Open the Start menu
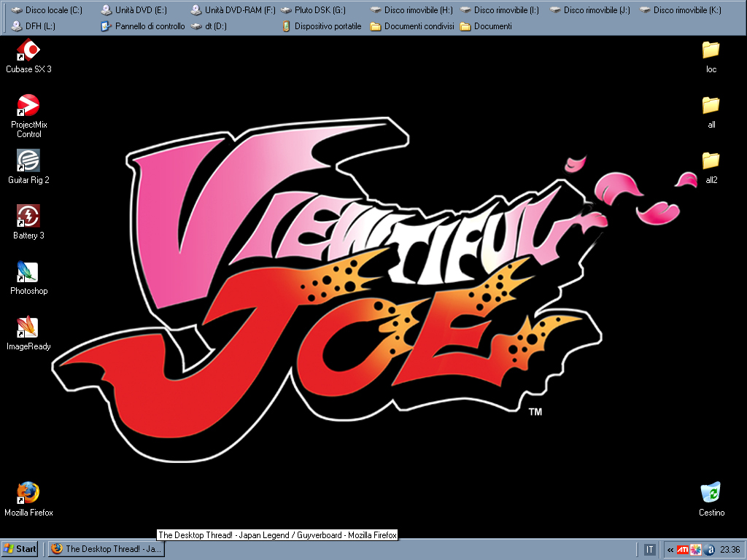This screenshot has height=560, width=747. click(x=20, y=549)
